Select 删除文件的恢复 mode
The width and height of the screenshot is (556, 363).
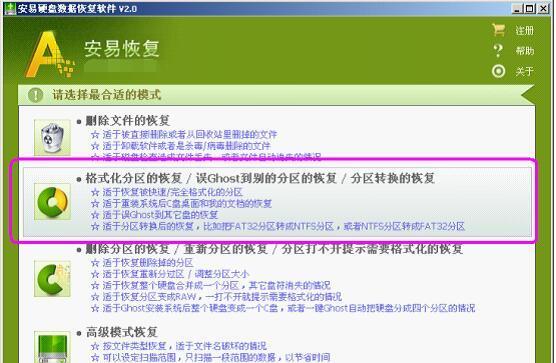click(x=128, y=121)
